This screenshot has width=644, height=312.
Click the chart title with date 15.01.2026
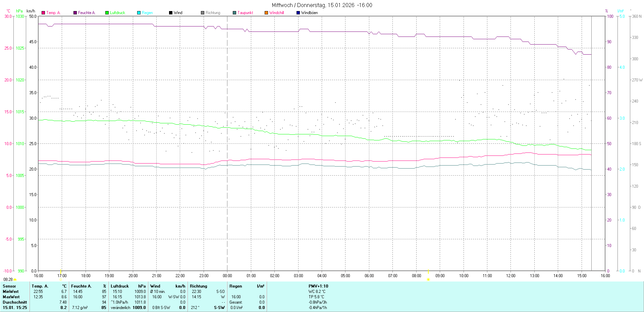click(322, 5)
